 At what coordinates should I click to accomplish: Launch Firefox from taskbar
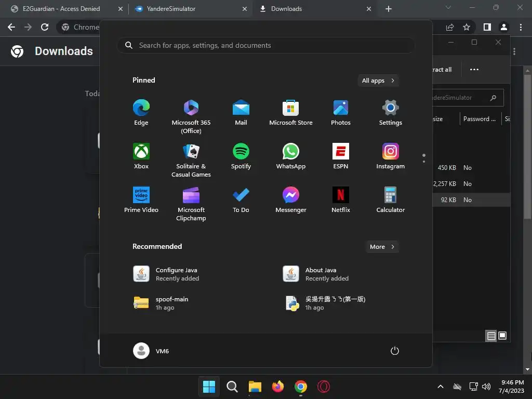[x=278, y=387]
